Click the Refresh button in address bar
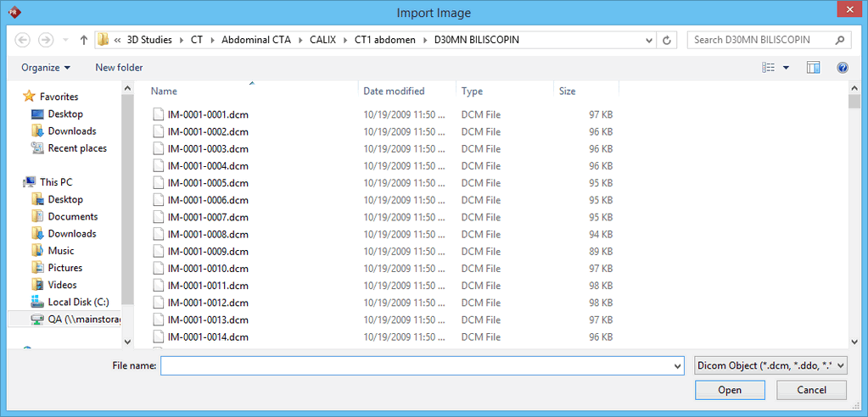The height and width of the screenshot is (417, 868). point(668,40)
